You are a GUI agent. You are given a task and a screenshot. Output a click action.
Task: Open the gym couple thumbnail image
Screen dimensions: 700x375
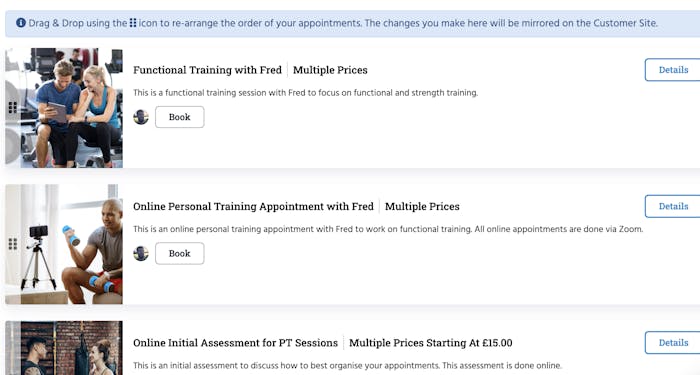64,108
